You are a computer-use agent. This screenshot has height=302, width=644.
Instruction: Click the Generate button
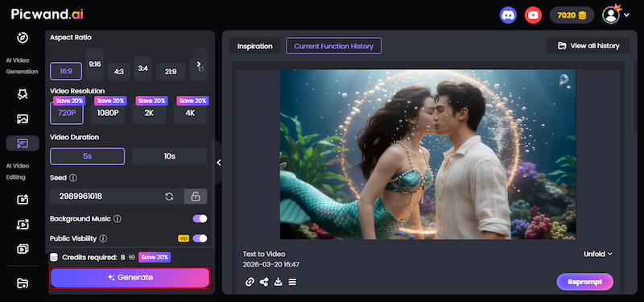click(130, 278)
